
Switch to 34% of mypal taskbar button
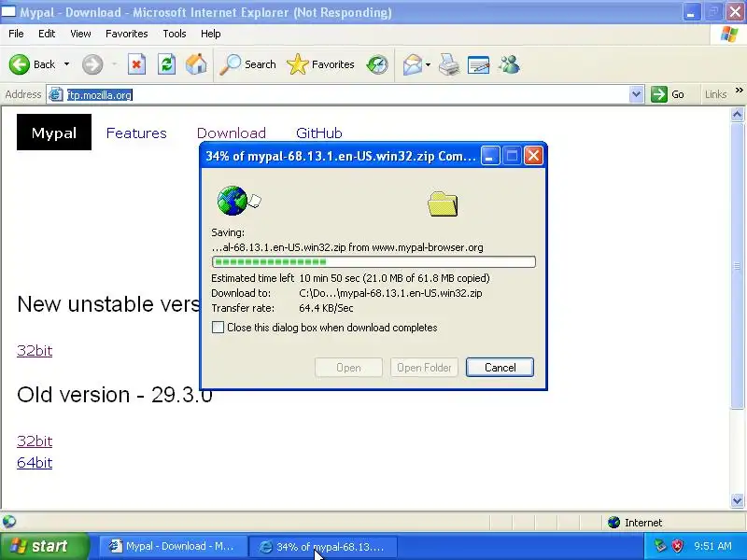323,546
